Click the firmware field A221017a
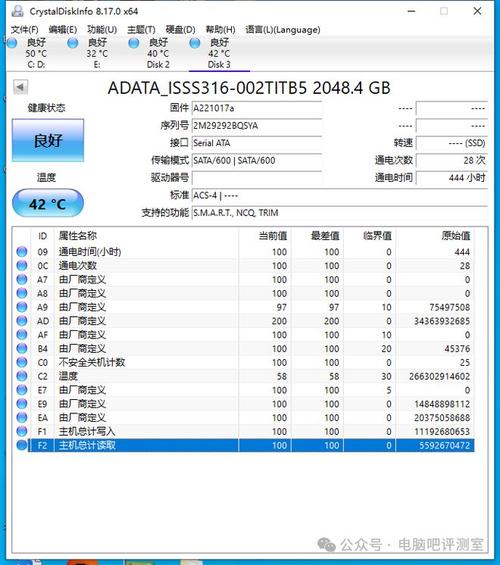The width and height of the screenshot is (500, 565). tap(256, 108)
